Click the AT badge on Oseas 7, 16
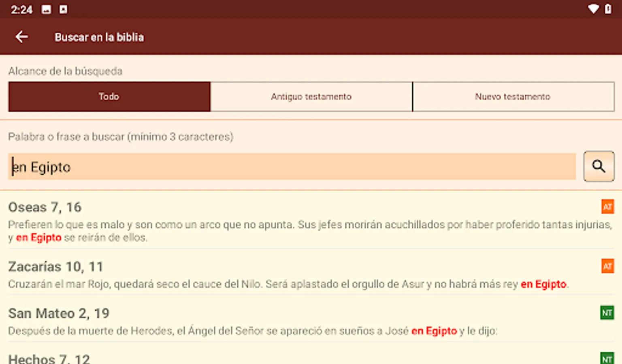This screenshot has width=622, height=364. [x=607, y=206]
